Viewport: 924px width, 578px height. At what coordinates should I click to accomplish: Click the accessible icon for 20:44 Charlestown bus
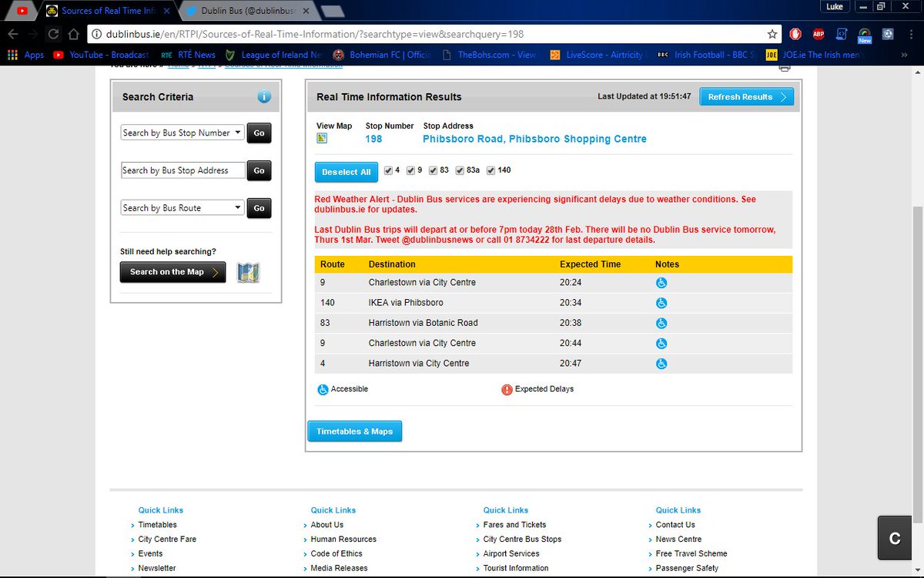coord(661,343)
